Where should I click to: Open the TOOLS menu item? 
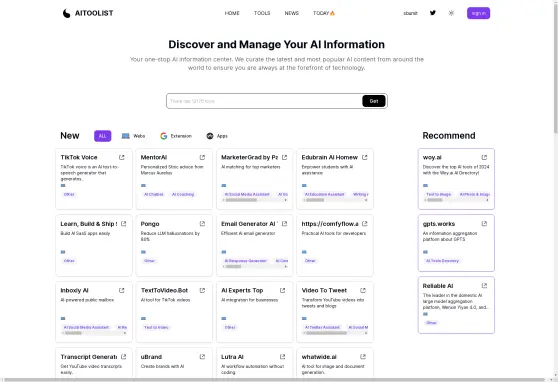[x=262, y=13]
